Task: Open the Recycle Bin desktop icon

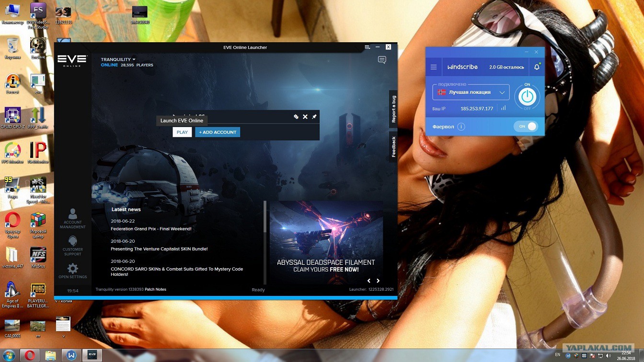Action: click(x=13, y=49)
